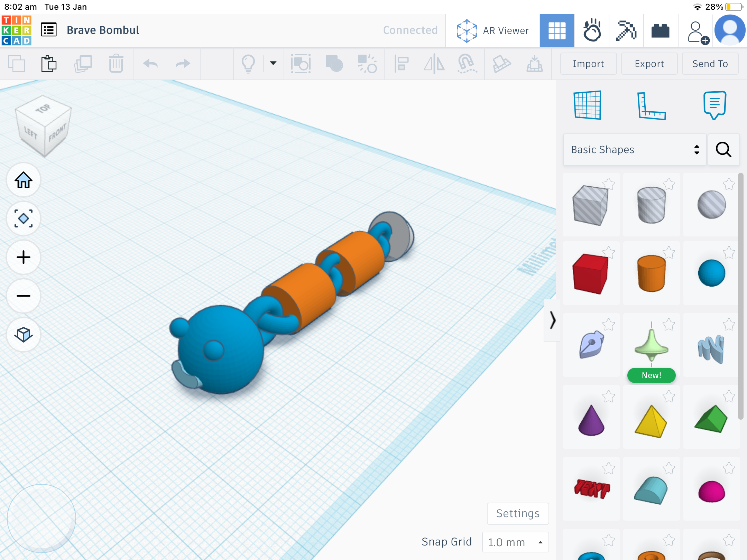Switch perspective view cube icon
The height and width of the screenshot is (560, 747).
tap(24, 335)
